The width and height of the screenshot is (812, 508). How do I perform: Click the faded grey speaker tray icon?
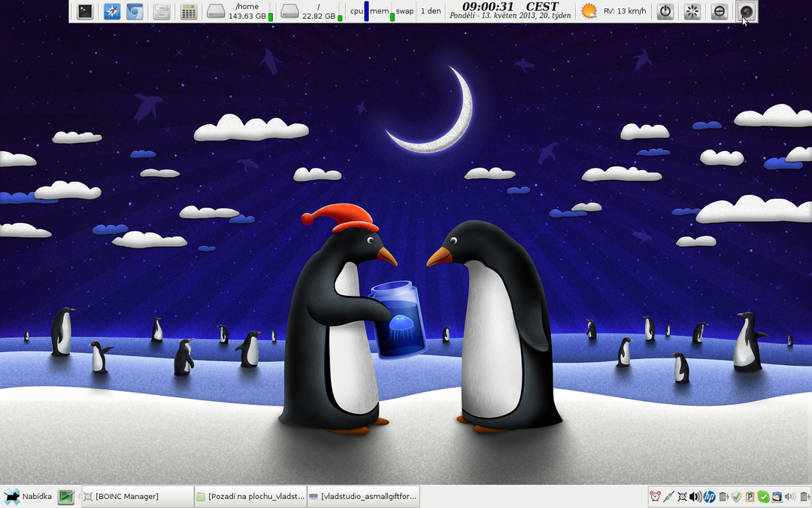789,497
